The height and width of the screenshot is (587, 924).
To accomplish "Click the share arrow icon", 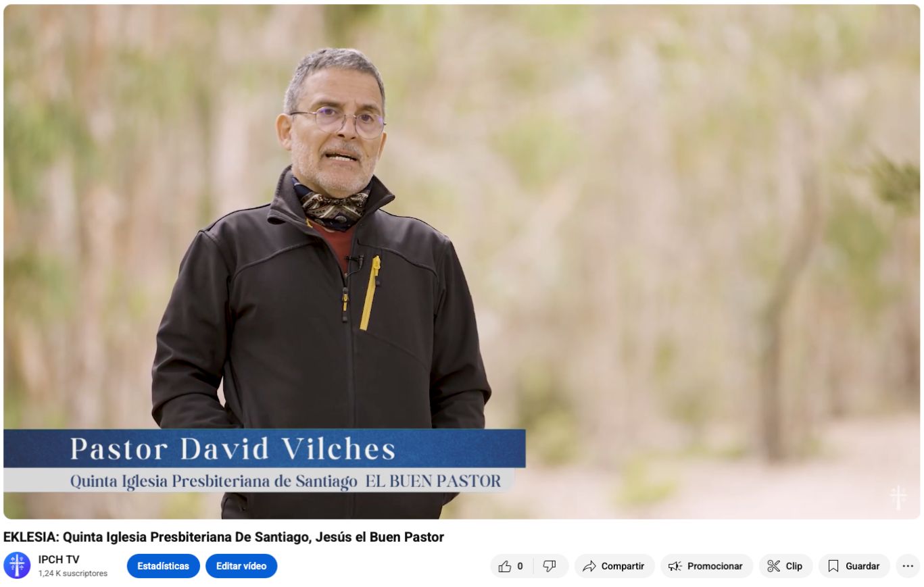I will (x=589, y=566).
